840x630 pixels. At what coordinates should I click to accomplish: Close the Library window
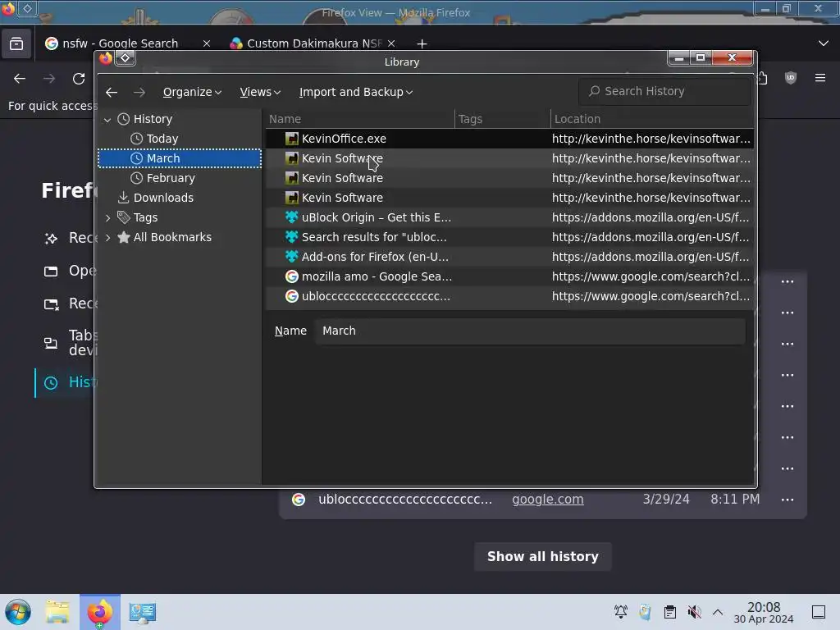733,57
